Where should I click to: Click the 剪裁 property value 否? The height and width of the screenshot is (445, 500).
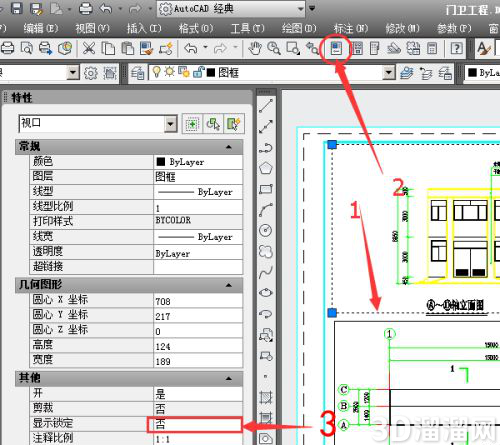198,409
